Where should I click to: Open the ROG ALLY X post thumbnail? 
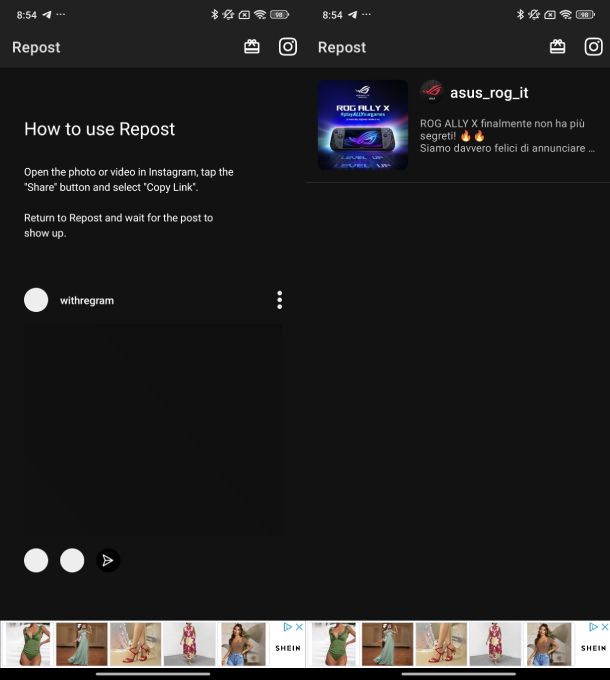tap(362, 125)
